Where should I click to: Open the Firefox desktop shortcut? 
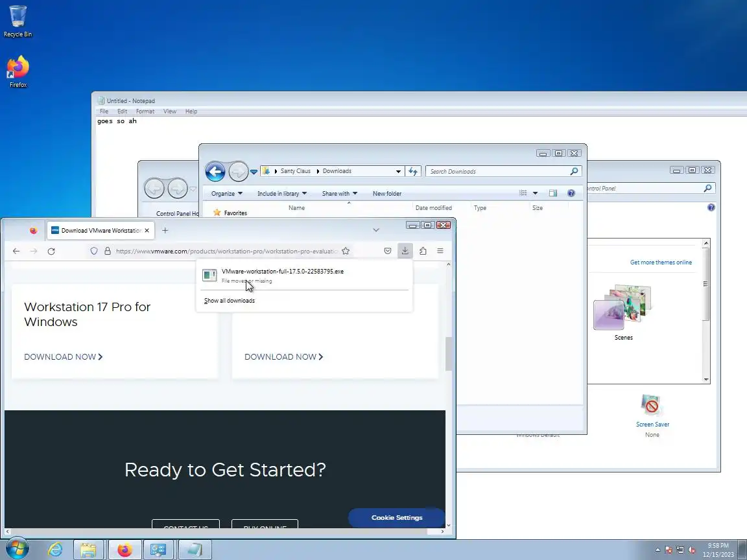point(18,72)
